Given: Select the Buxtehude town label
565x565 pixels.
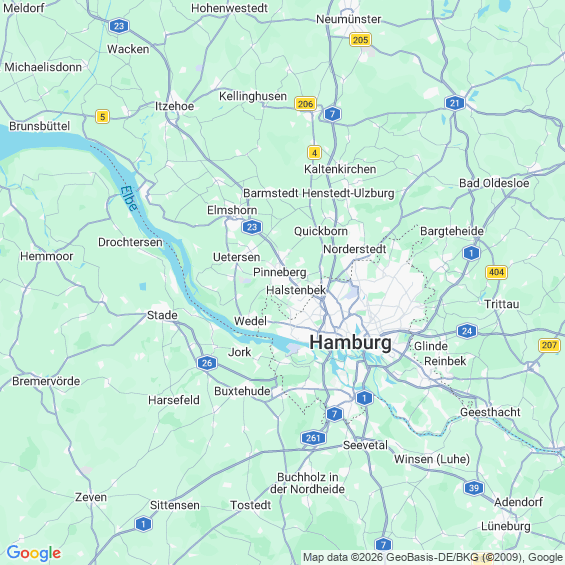Looking at the screenshot, I should point(242,391).
